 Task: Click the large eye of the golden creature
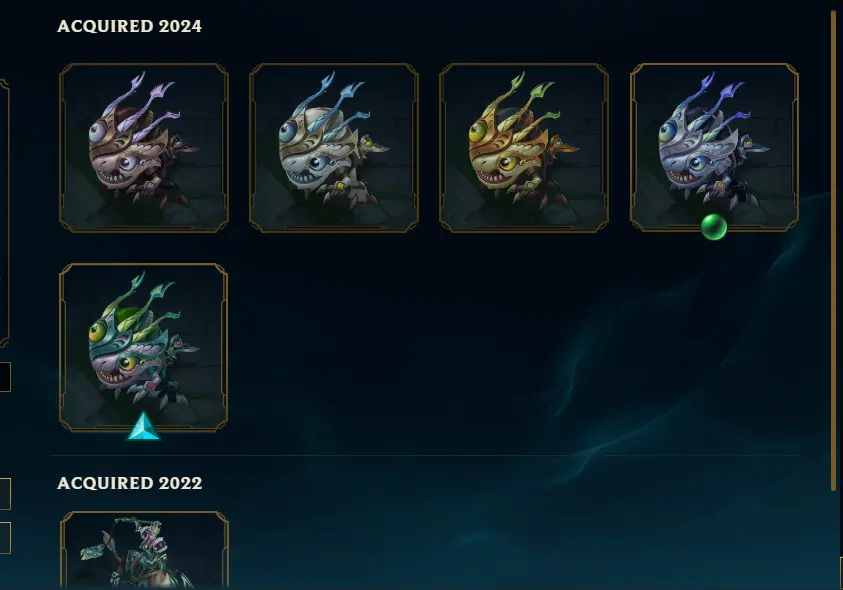click(x=478, y=131)
